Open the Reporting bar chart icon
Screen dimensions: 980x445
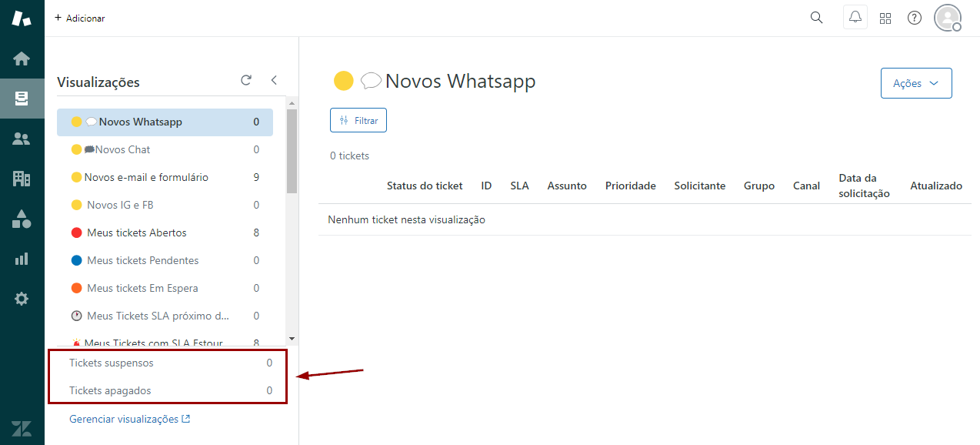[22, 259]
